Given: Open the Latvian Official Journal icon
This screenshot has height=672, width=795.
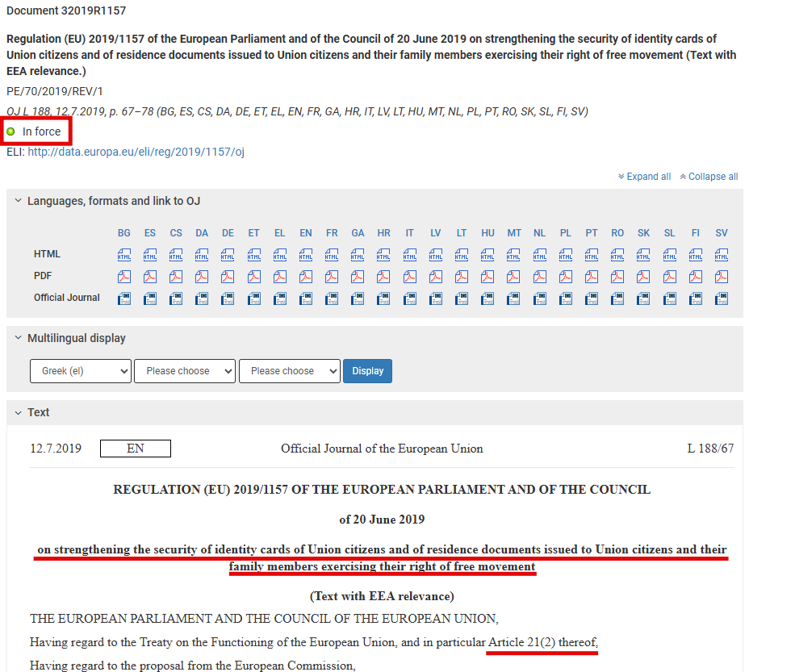Looking at the screenshot, I should click(x=436, y=298).
